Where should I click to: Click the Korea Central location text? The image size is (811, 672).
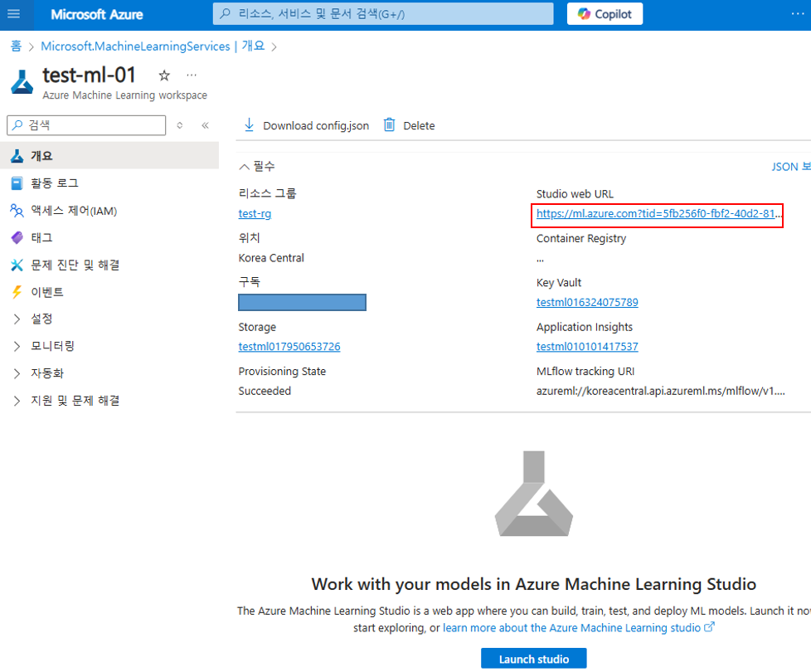[271, 258]
